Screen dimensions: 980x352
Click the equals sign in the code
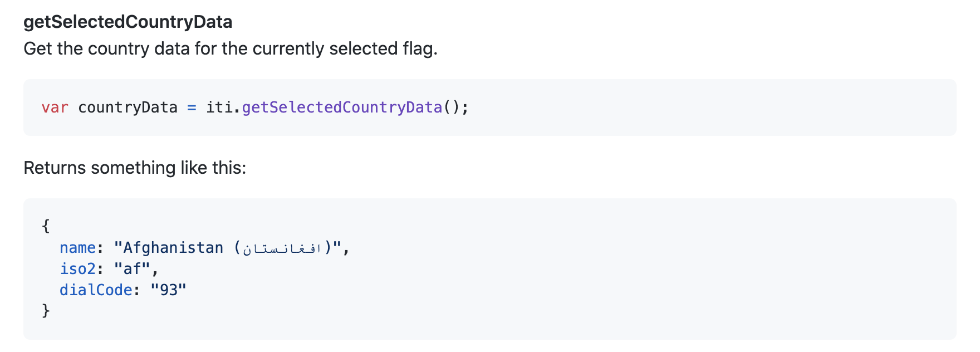click(x=192, y=107)
